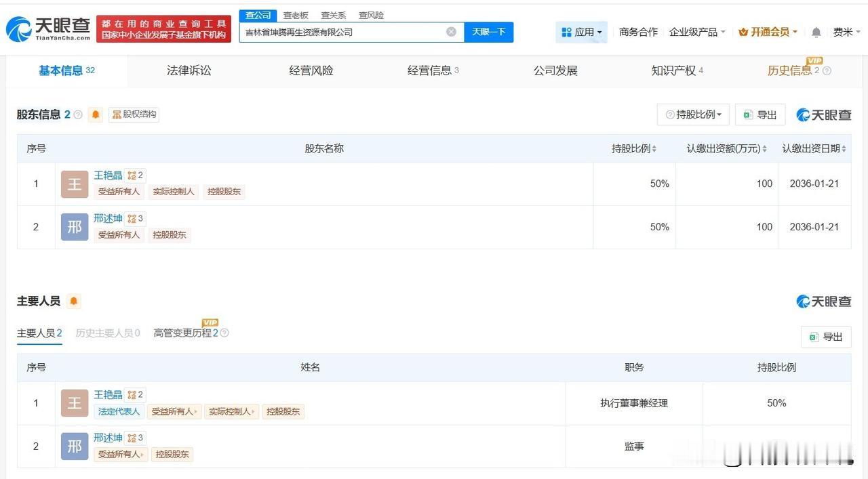
Task: Expand the 企业级产品 menu
Action: point(697,32)
